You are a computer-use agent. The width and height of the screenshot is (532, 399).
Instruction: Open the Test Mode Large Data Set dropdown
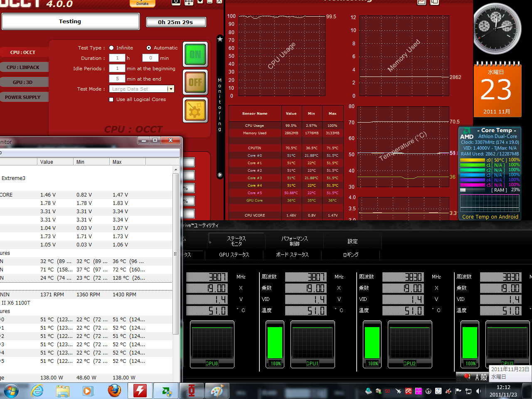tap(142, 89)
